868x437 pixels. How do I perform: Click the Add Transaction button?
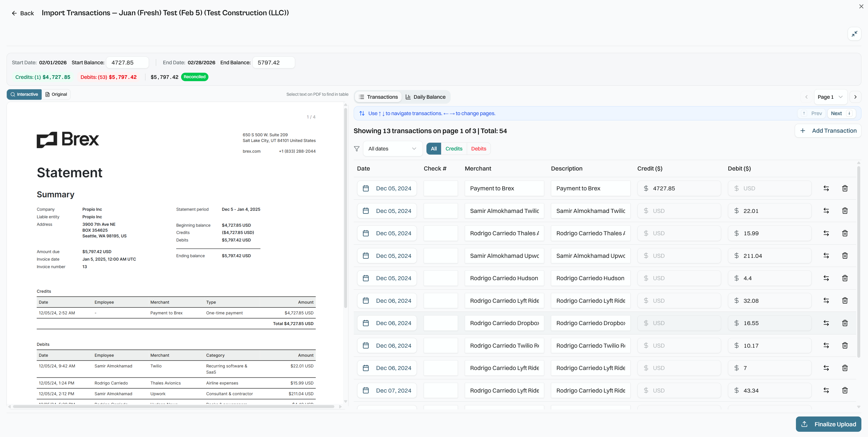click(x=828, y=131)
